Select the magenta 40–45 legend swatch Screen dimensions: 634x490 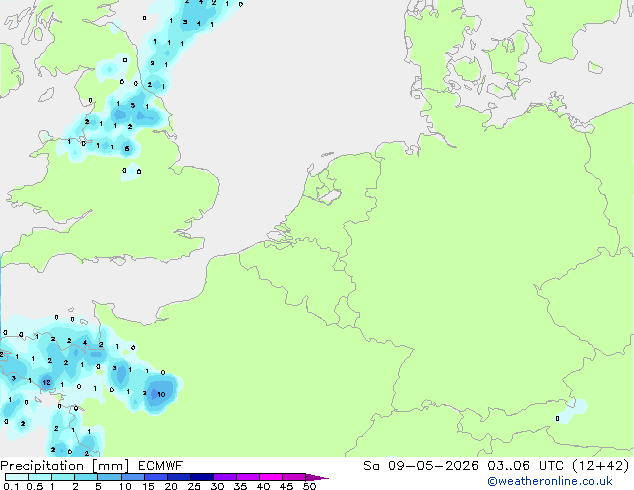(271, 477)
